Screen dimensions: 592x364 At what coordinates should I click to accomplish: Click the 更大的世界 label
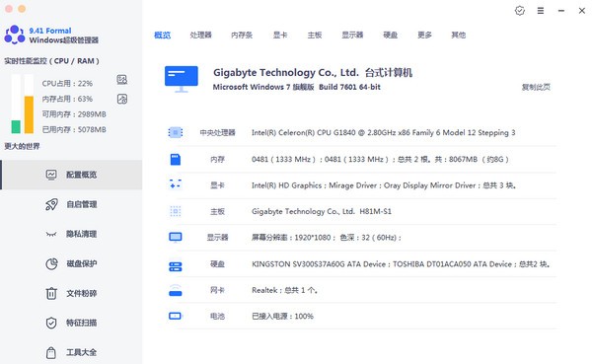(x=22, y=146)
